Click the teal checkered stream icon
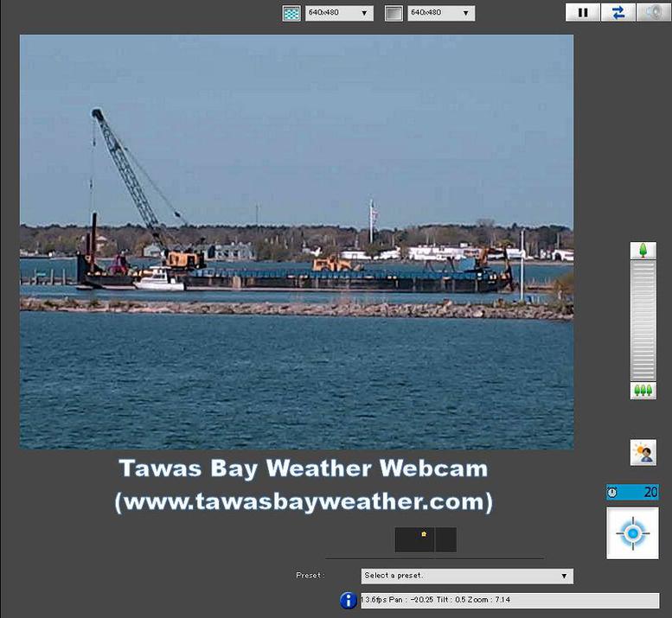The width and height of the screenshot is (672, 618). (x=291, y=13)
